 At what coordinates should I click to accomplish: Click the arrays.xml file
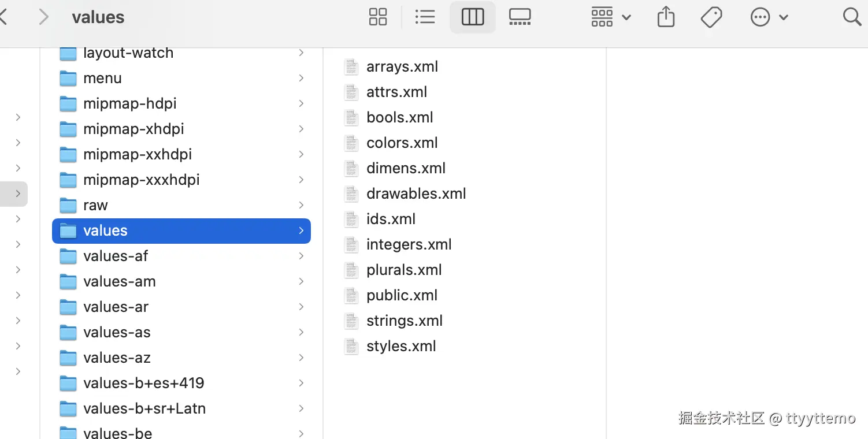(402, 66)
